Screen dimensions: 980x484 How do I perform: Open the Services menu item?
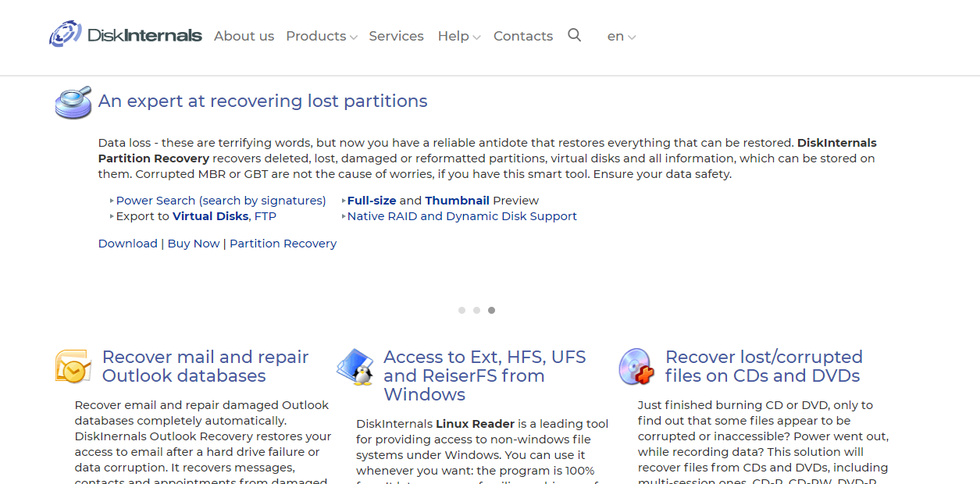coord(396,36)
